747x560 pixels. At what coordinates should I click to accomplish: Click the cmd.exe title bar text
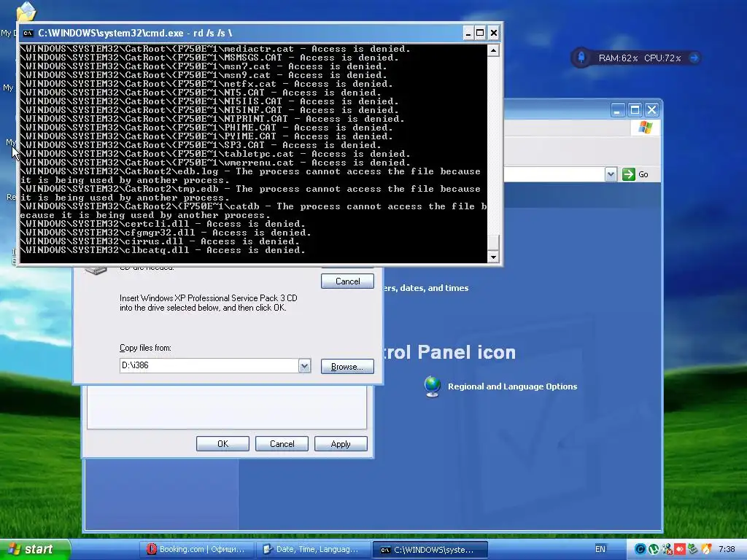pos(135,33)
